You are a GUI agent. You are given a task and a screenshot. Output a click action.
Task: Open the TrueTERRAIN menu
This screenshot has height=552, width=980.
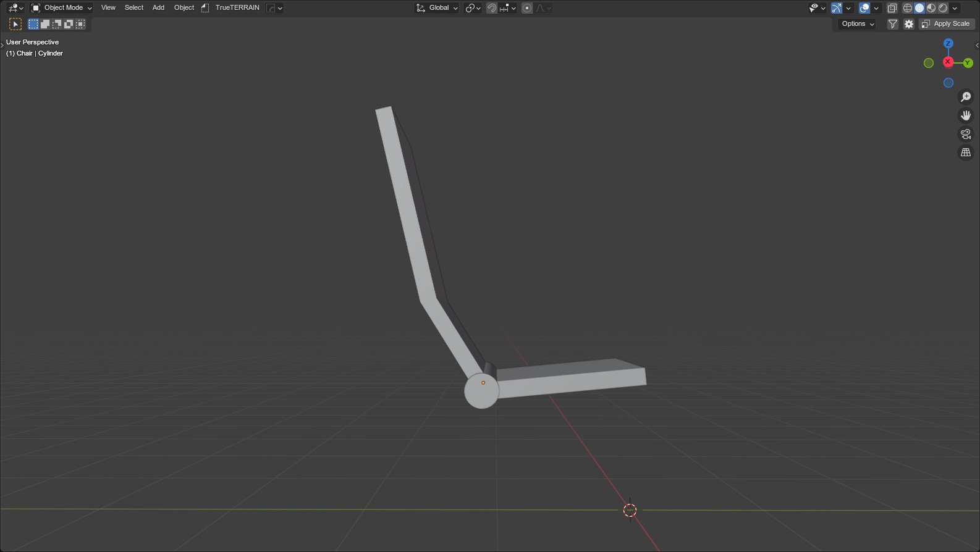(x=237, y=8)
